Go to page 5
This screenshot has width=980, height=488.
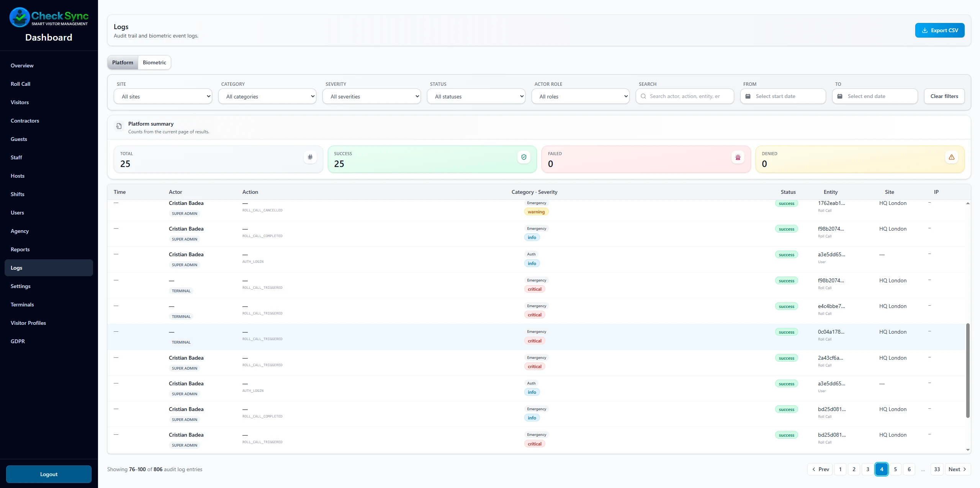coord(895,469)
